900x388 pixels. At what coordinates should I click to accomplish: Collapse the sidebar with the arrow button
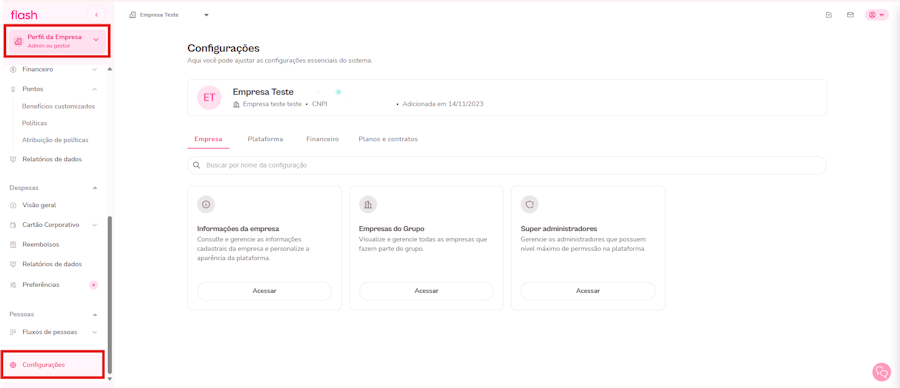tap(96, 14)
